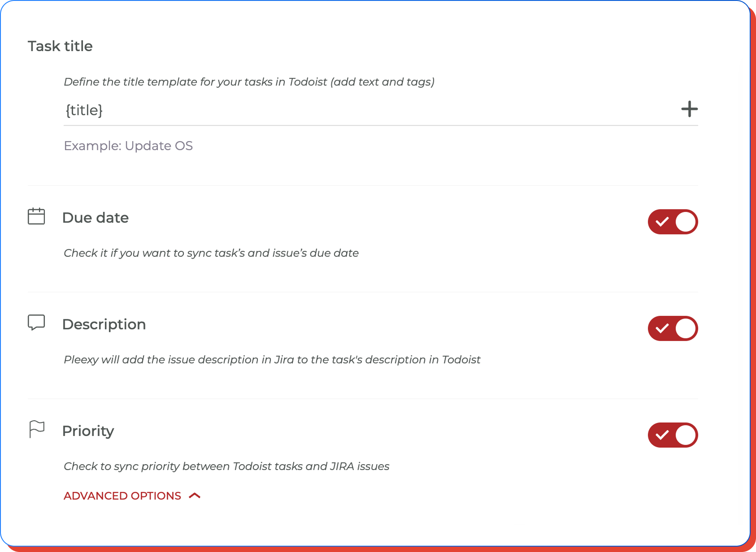Image resolution: width=756 pixels, height=552 pixels.
Task: Click the calendar icon beside Due date
Action: pyautogui.click(x=36, y=216)
